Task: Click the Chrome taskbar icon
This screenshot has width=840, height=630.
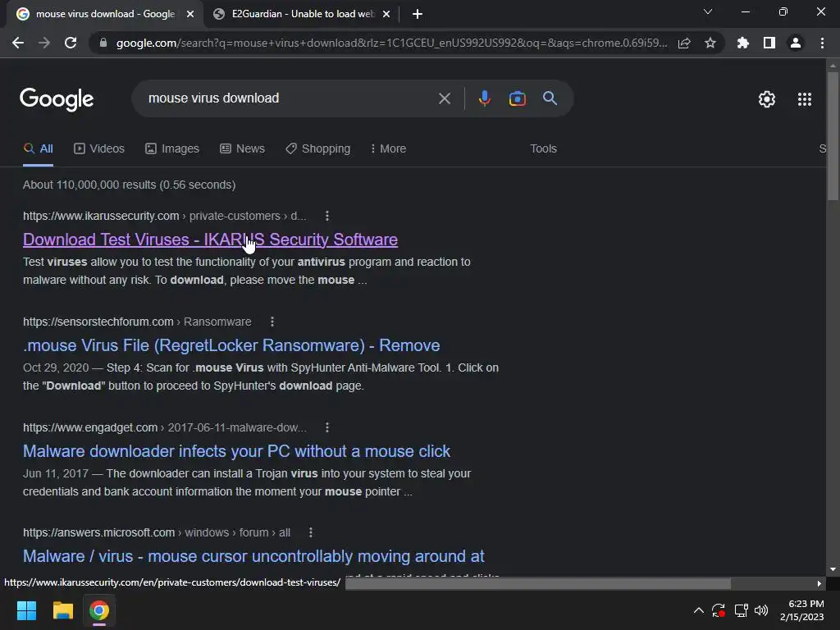Action: click(x=99, y=610)
